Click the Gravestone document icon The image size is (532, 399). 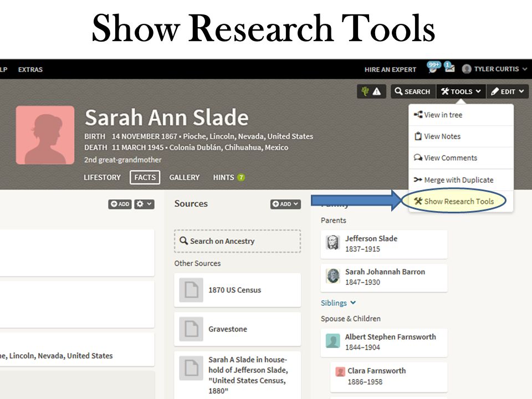(x=191, y=329)
